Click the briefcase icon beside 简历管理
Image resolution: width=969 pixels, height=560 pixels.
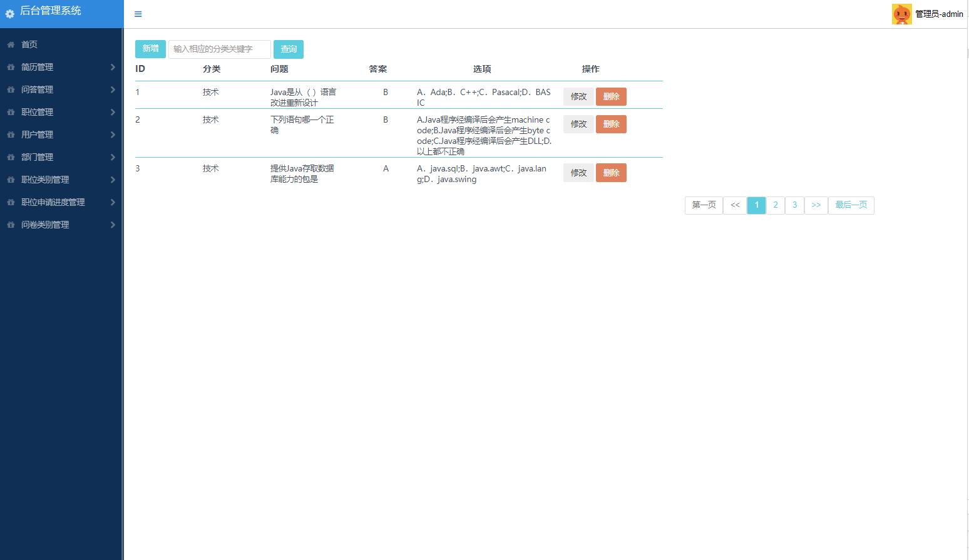pyautogui.click(x=10, y=67)
